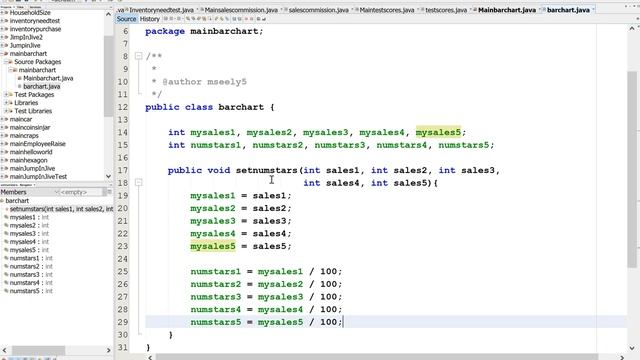Viewport: 640px width, 360px height.
Task: Select the mainJumpInJive project
Action: coord(32,168)
